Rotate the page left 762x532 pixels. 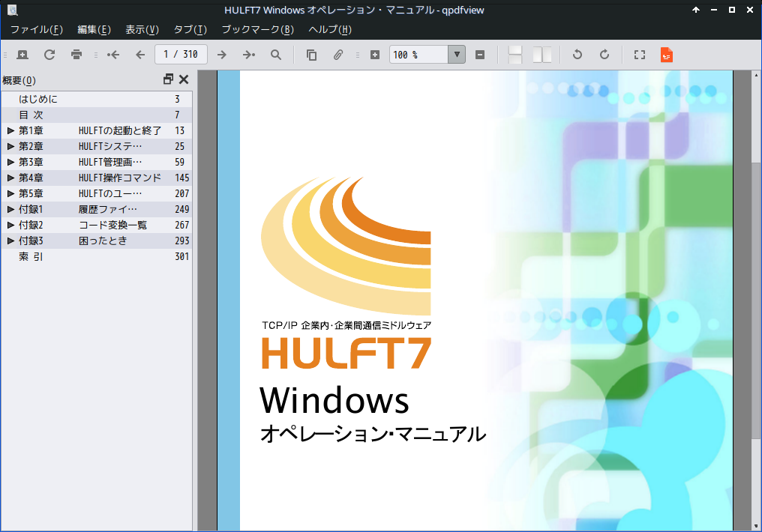coord(577,55)
